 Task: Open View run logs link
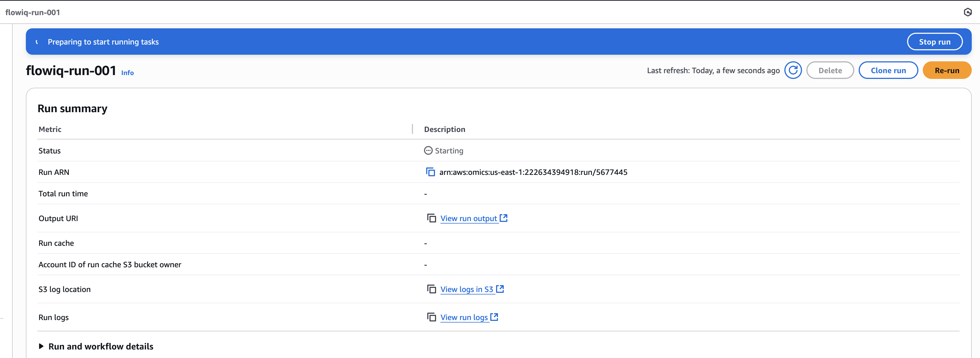pos(464,317)
